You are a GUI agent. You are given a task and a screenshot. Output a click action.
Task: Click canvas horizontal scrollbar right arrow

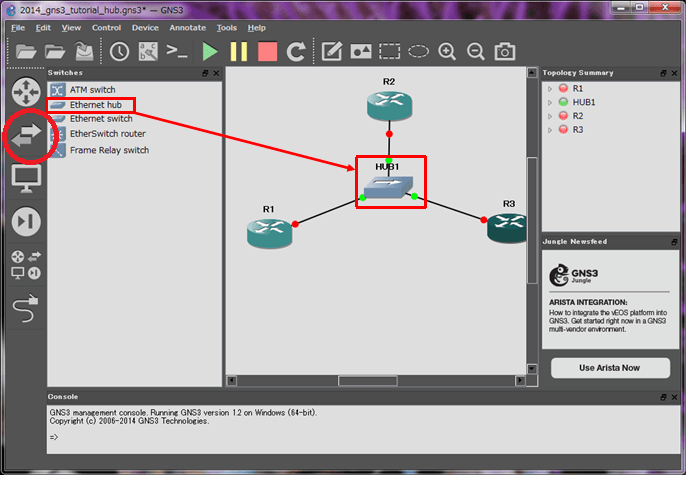(520, 380)
